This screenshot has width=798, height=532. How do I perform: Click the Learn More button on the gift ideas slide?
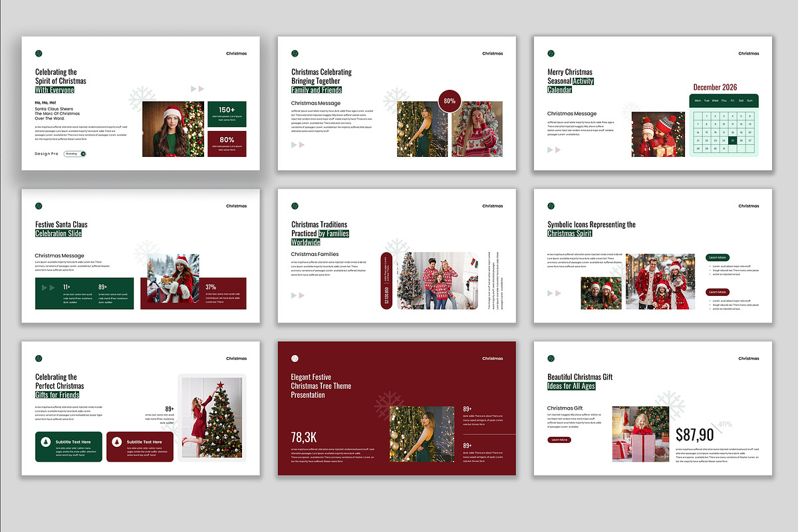click(559, 440)
